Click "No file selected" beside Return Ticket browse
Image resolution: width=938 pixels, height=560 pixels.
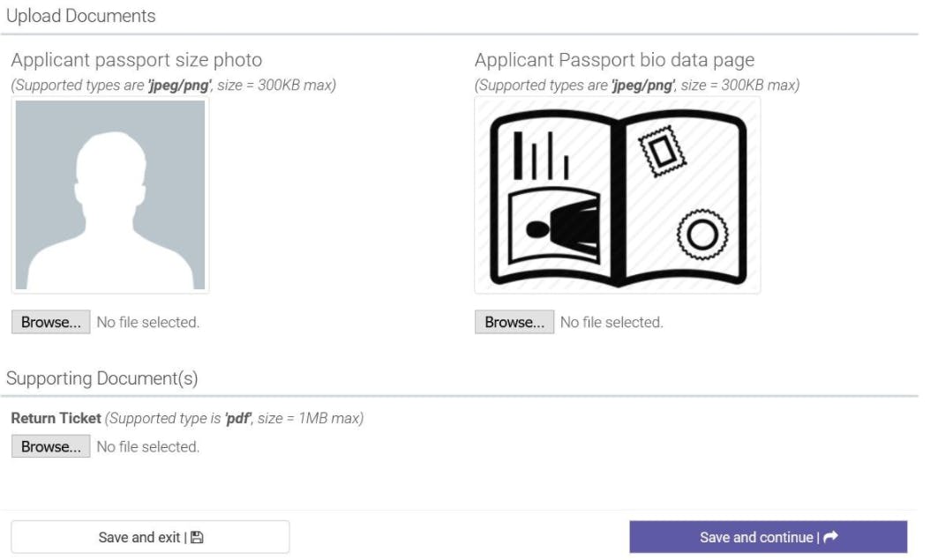[x=147, y=446]
